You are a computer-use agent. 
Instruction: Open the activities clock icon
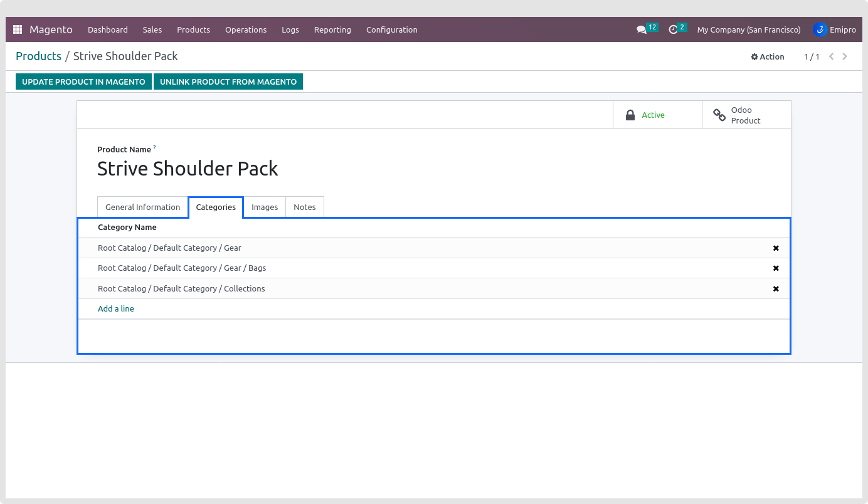(x=674, y=29)
